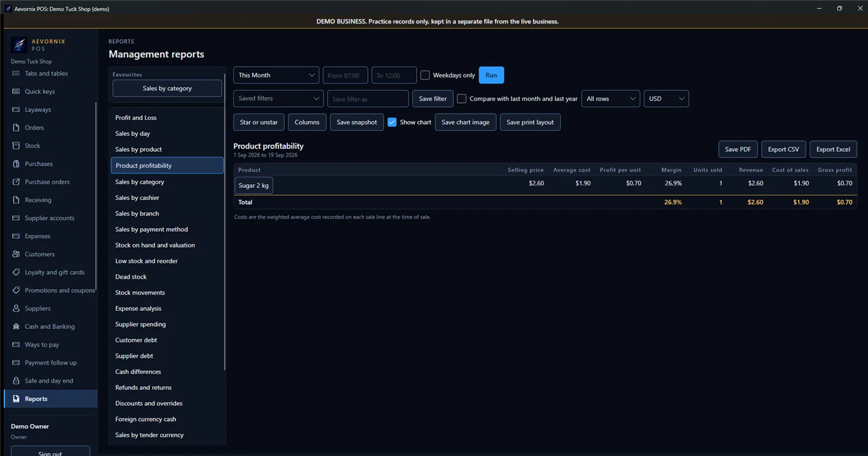This screenshot has height=456, width=868.
Task: Click the Expenses sidebar icon
Action: [16, 236]
